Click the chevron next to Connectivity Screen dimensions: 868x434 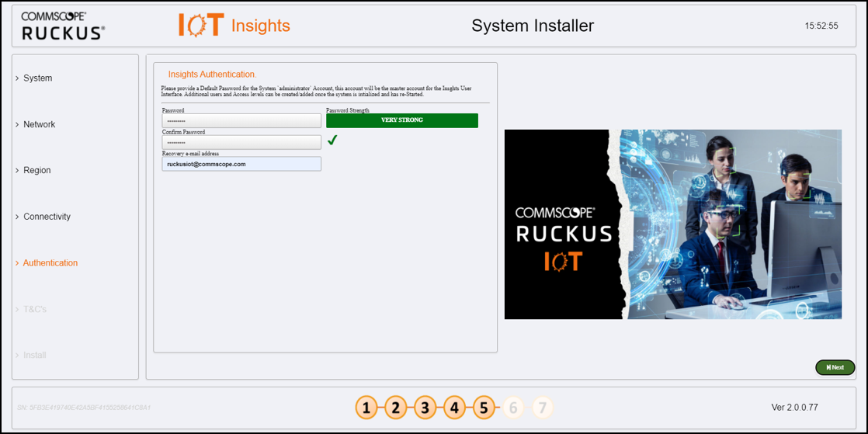tap(17, 217)
